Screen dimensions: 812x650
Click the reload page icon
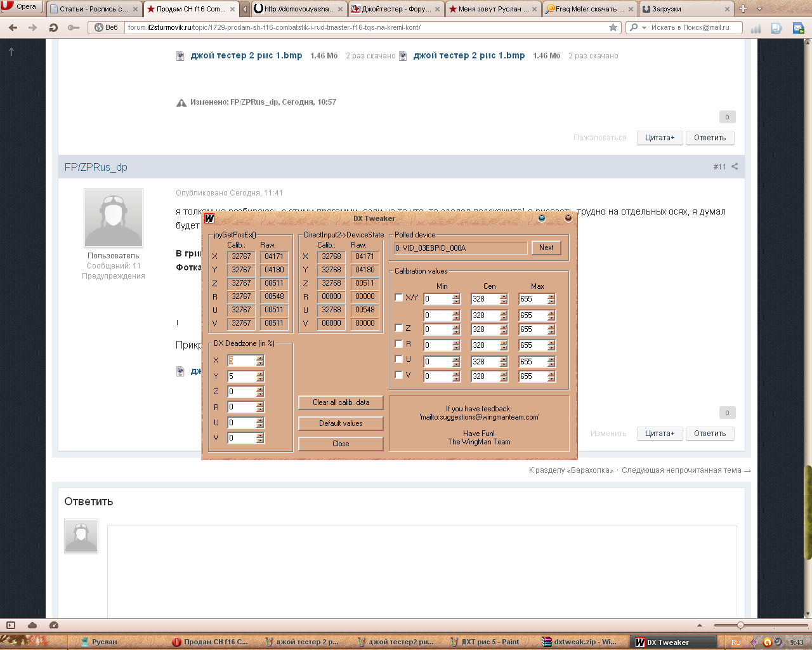53,27
